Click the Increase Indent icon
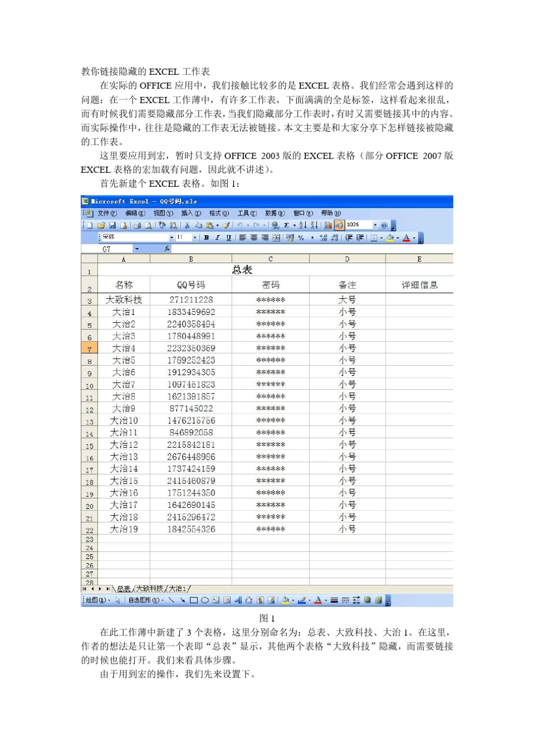This screenshot has width=534, height=756. pyautogui.click(x=360, y=238)
